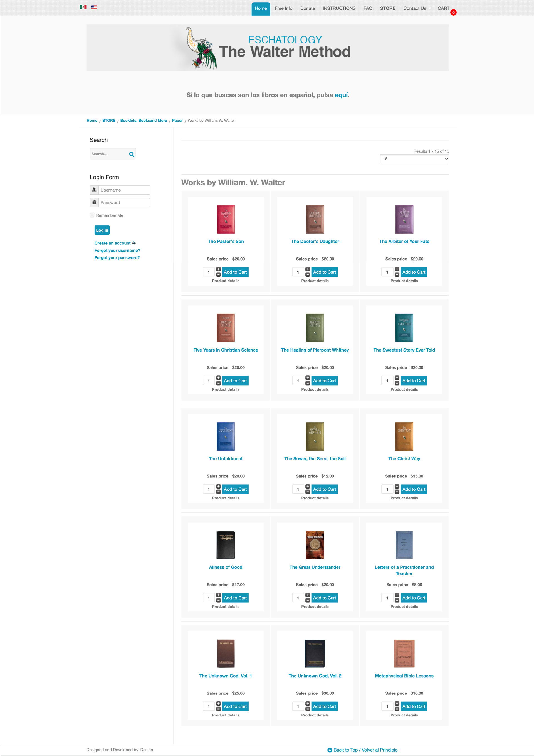The width and height of the screenshot is (534, 756).
Task: Click into the Username input field
Action: pos(124,190)
